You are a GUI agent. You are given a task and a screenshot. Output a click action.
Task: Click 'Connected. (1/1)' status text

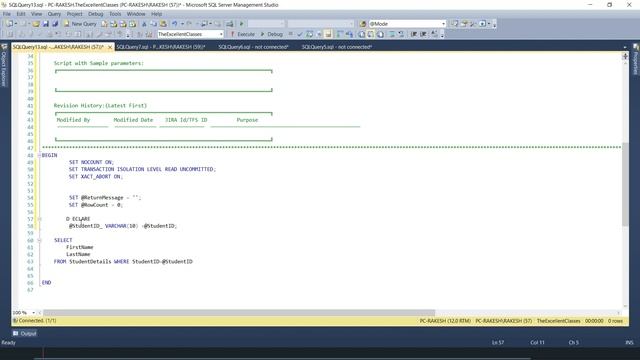[38, 321]
